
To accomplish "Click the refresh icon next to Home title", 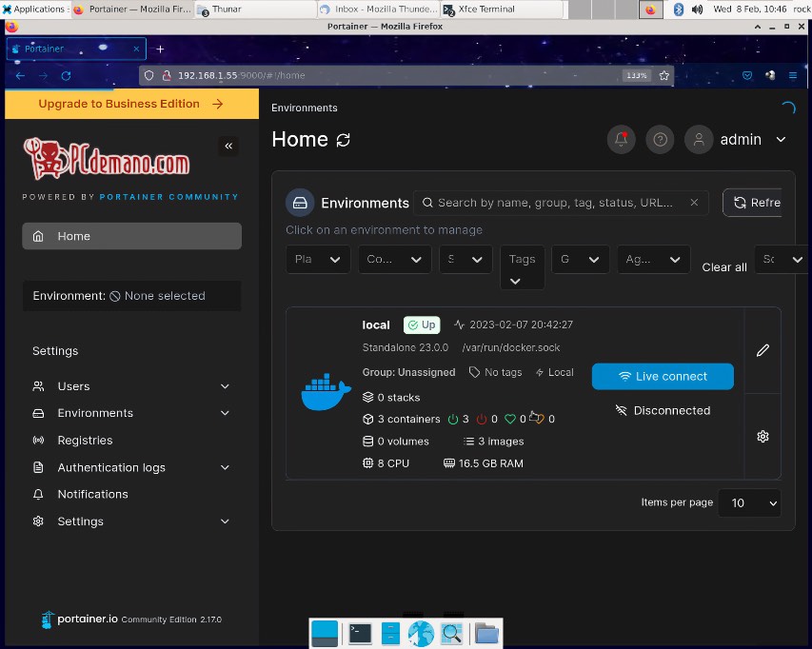I will [x=343, y=140].
